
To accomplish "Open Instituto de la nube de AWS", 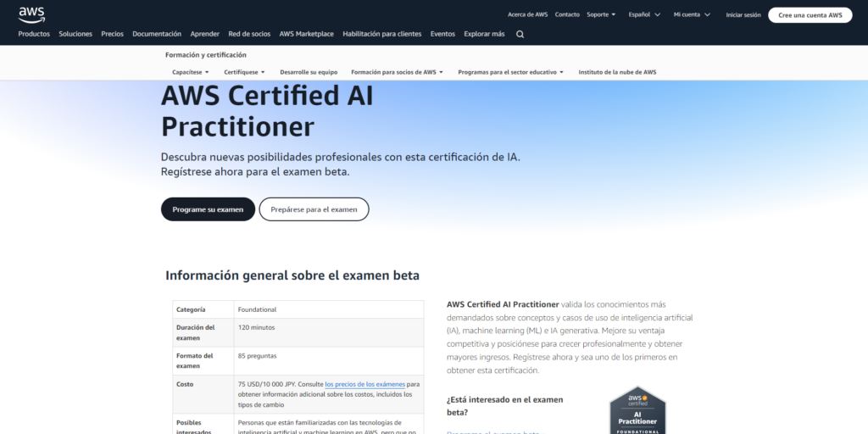I will click(x=617, y=72).
